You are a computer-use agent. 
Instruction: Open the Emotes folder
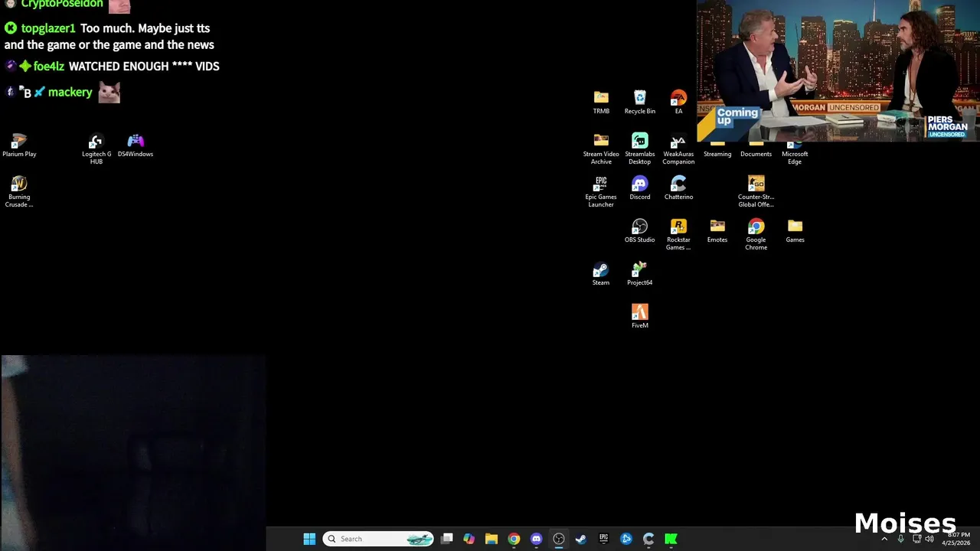(717, 230)
